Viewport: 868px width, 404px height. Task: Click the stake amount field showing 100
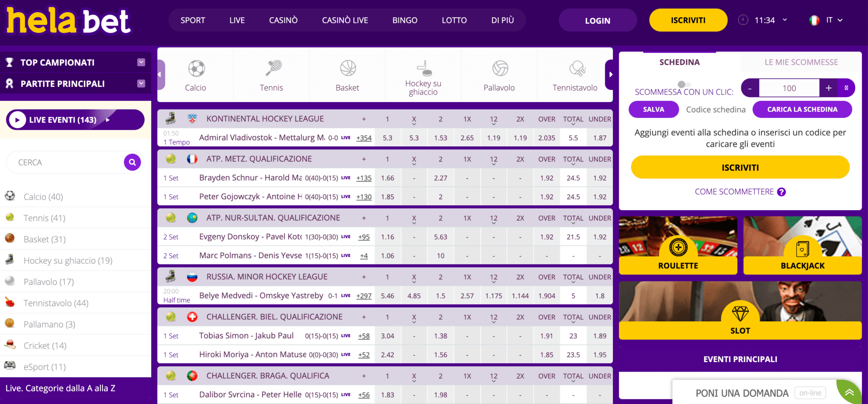coord(789,88)
